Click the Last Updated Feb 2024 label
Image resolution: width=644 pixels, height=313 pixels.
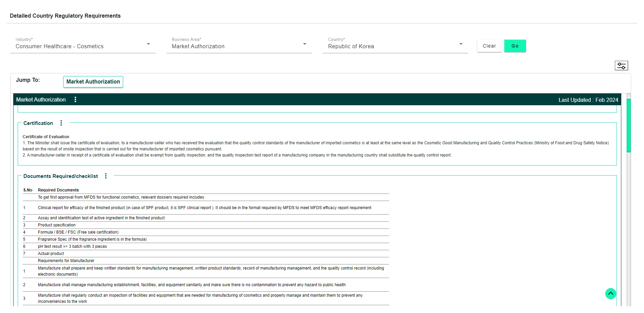[x=588, y=100]
